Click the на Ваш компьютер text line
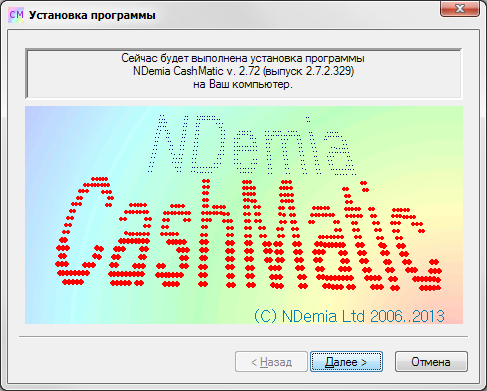This screenshot has height=391, width=487. [243, 84]
